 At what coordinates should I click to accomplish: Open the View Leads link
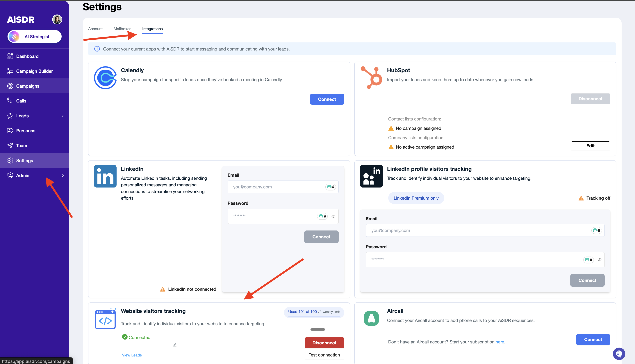(x=132, y=355)
